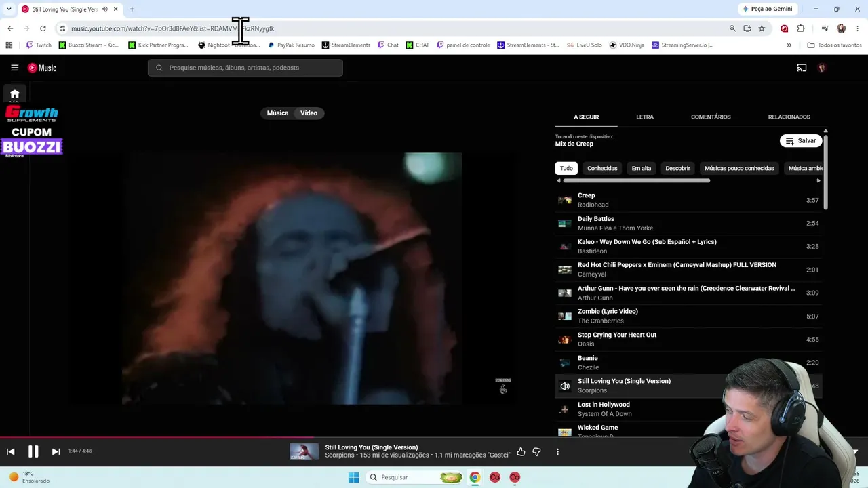Open Google Chrome from the taskbar
This screenshot has height=488, width=868.
pos(475,477)
